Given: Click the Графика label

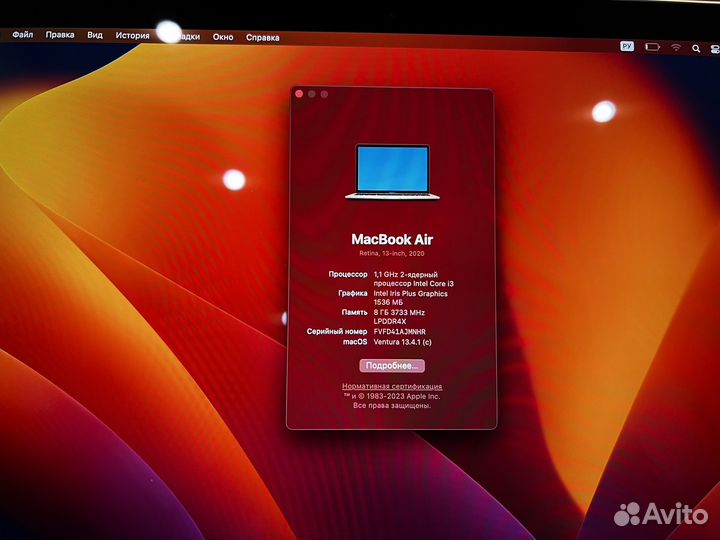Looking at the screenshot, I should coord(353,293).
